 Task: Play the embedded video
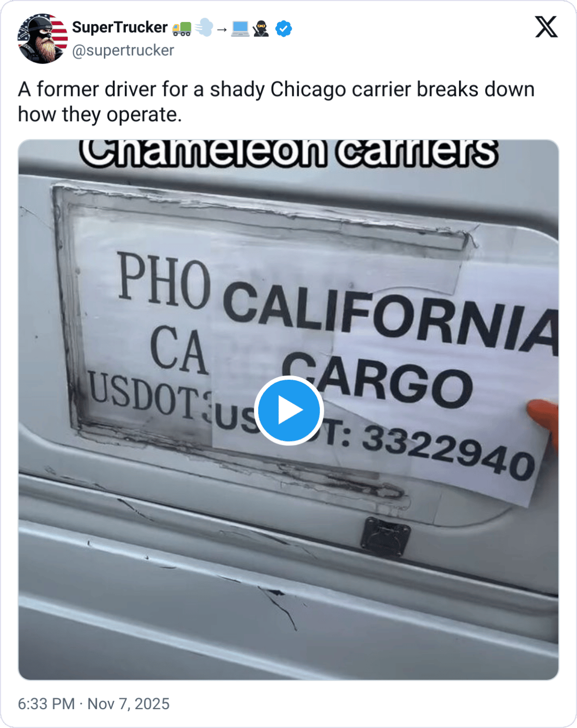pyautogui.click(x=288, y=410)
